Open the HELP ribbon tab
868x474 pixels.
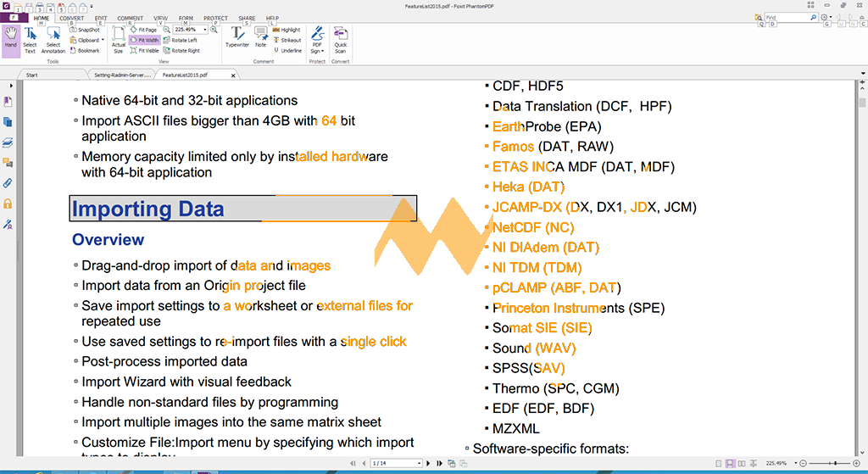[272, 19]
